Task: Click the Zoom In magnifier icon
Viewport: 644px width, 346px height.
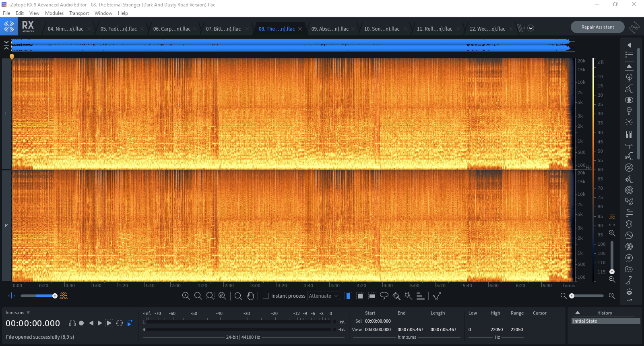Action: (x=186, y=296)
